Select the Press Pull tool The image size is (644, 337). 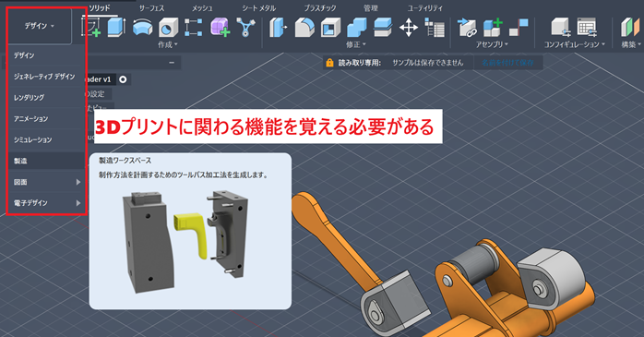tap(278, 28)
